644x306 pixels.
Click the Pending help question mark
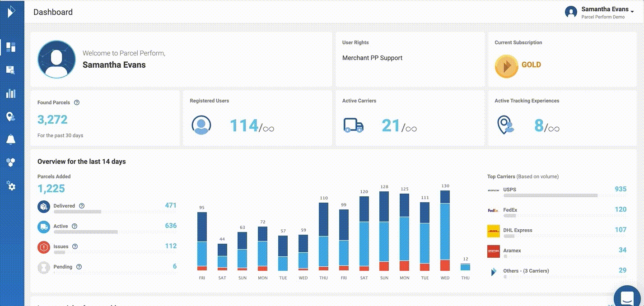click(x=79, y=267)
